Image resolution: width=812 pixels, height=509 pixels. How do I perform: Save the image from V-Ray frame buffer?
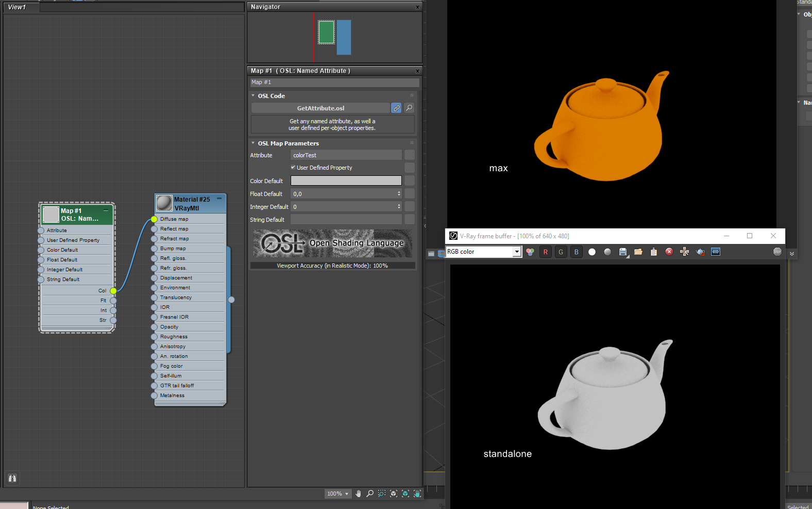pyautogui.click(x=623, y=252)
